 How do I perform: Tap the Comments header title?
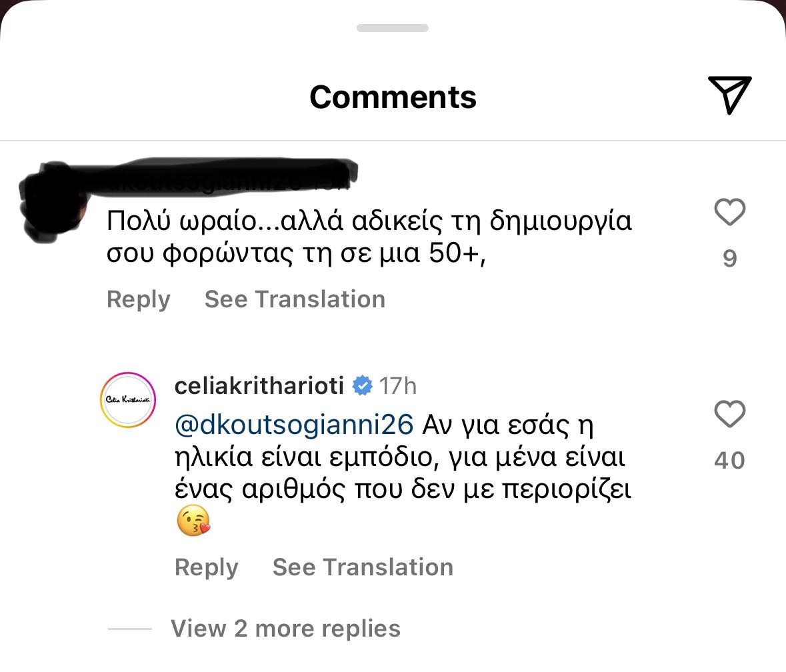click(393, 97)
